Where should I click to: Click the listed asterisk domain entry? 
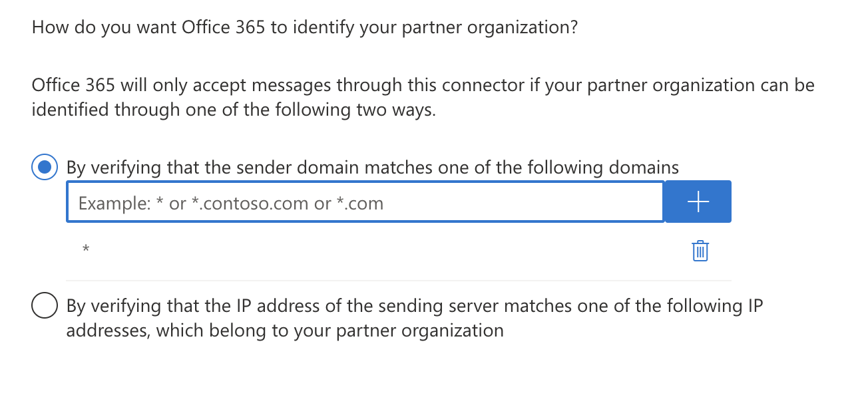(85, 249)
